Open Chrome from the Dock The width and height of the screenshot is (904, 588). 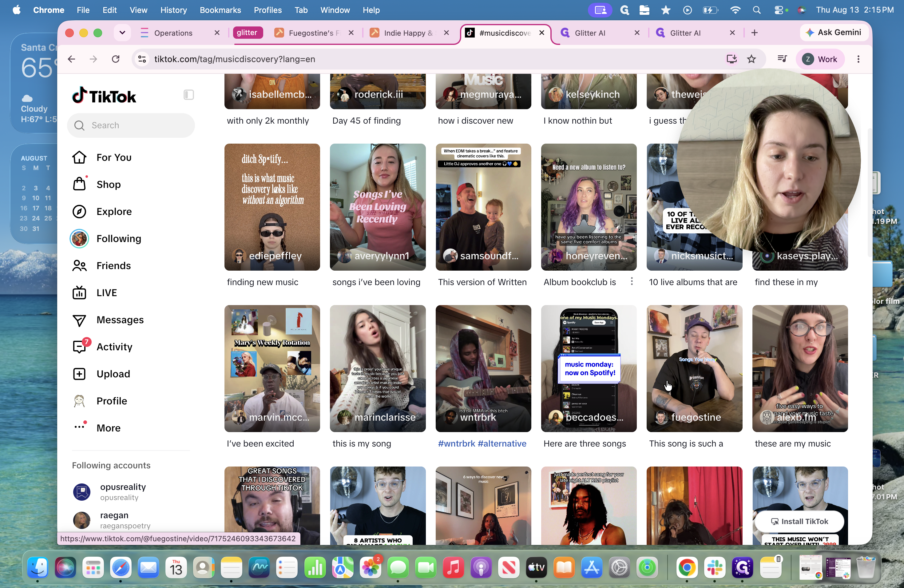[x=686, y=567]
